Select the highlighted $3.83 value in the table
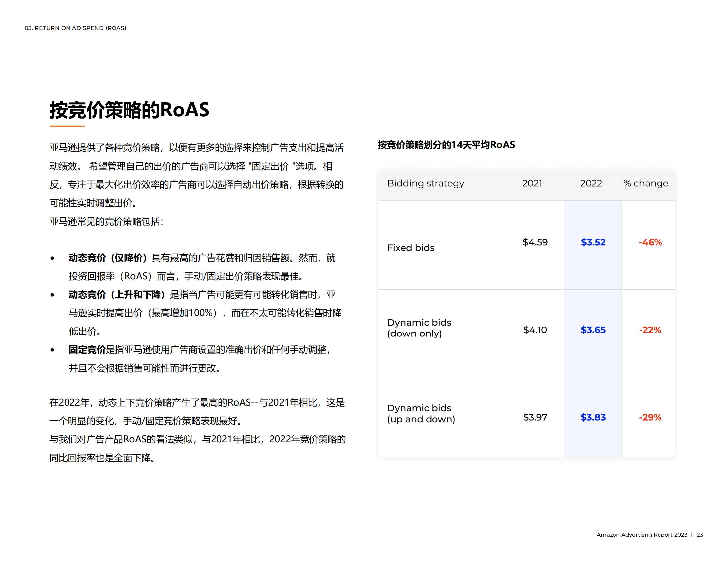The height and width of the screenshot is (563, 728). pyautogui.click(x=593, y=417)
